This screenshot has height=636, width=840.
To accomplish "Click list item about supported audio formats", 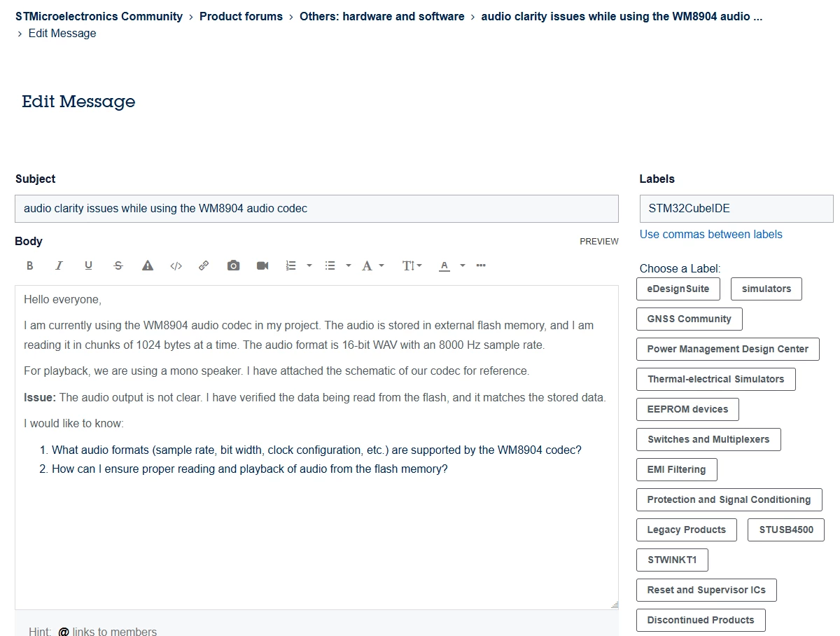I will coord(316,450).
